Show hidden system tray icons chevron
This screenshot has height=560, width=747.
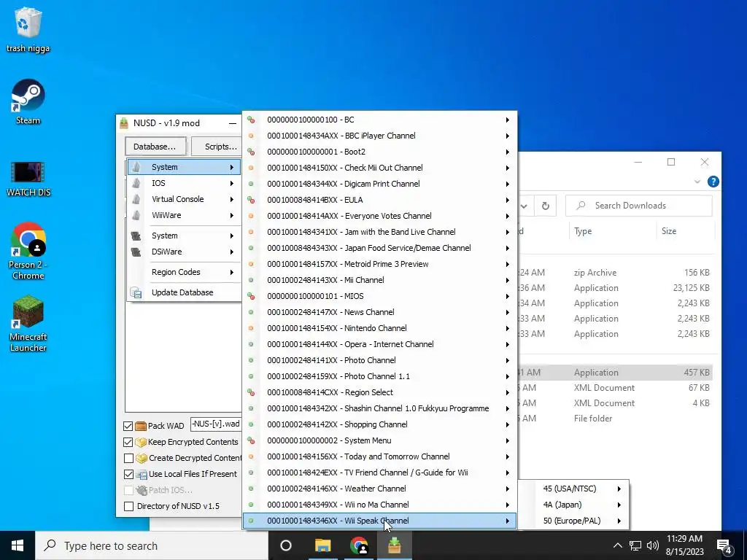617,545
